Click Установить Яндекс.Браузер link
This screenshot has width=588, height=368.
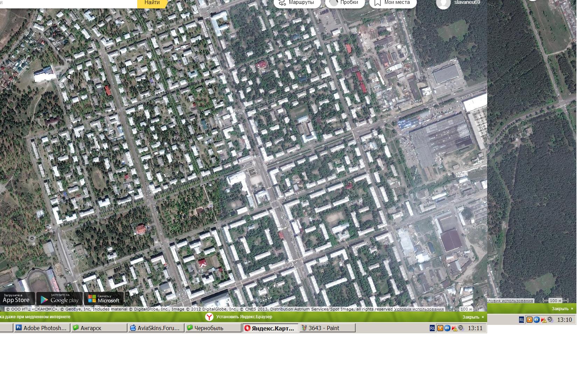pyautogui.click(x=244, y=317)
